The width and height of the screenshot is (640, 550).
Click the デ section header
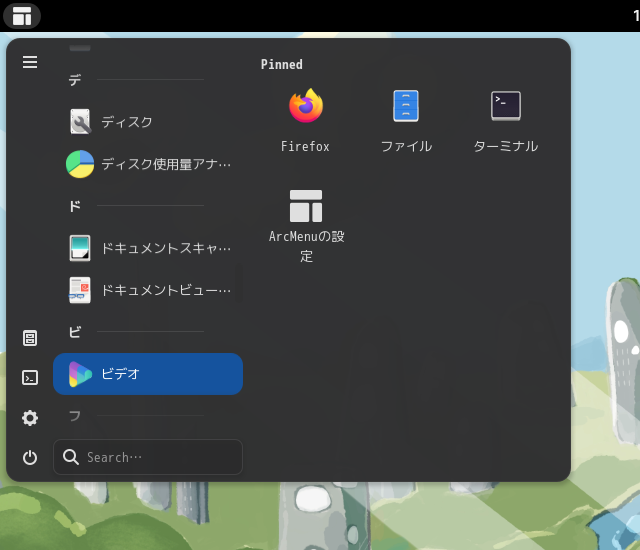click(75, 80)
